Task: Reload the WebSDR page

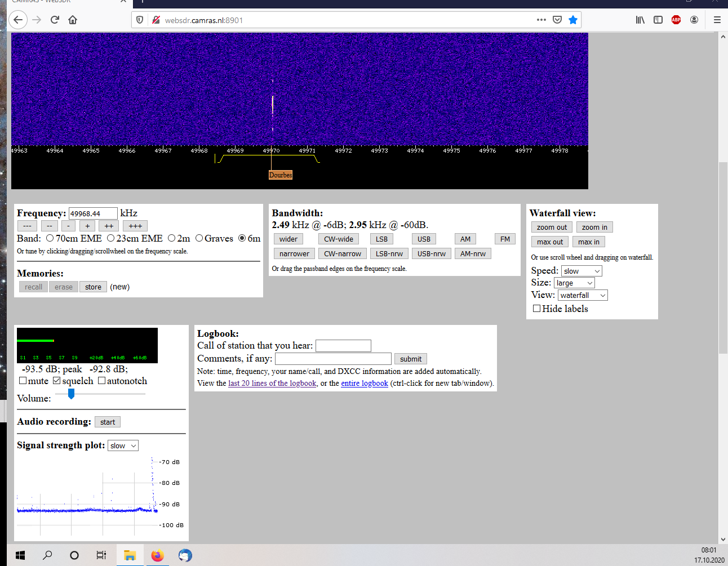Action: pos(55,20)
